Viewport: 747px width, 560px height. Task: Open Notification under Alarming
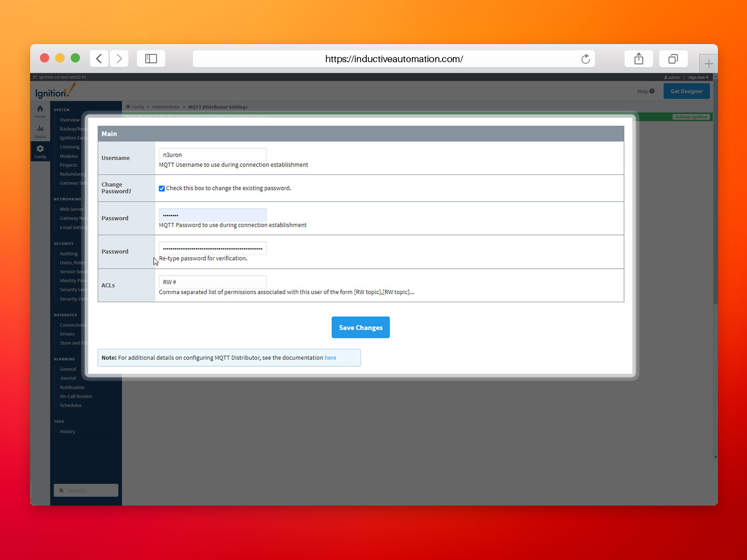[x=72, y=387]
